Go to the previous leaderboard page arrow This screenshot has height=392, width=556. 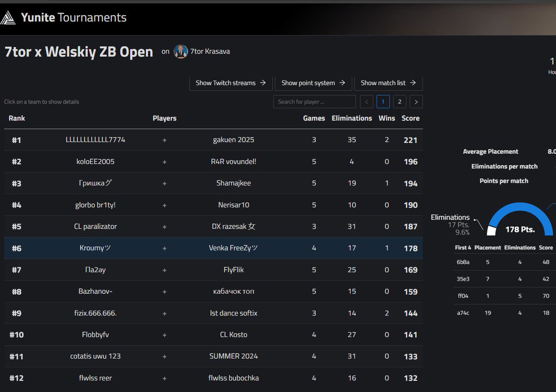366,102
